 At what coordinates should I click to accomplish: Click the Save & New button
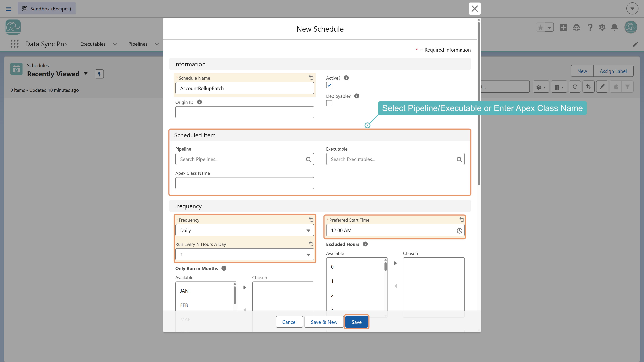coord(324,322)
